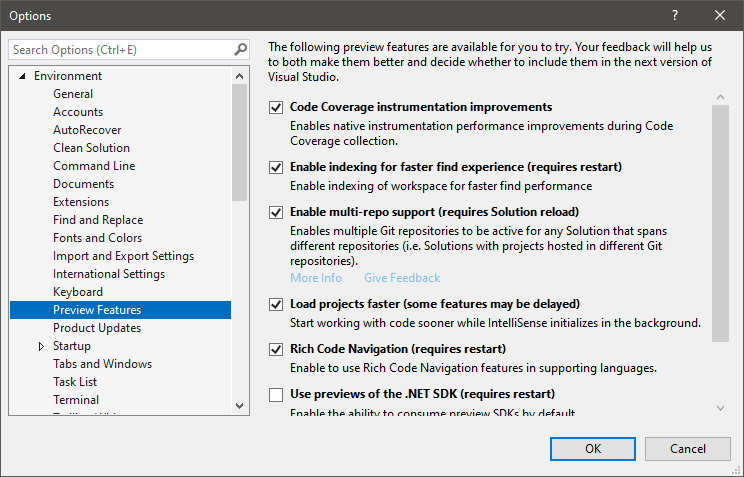Click the 'Visual Studio.' intro text line
The image size is (744, 477).
[303, 77]
